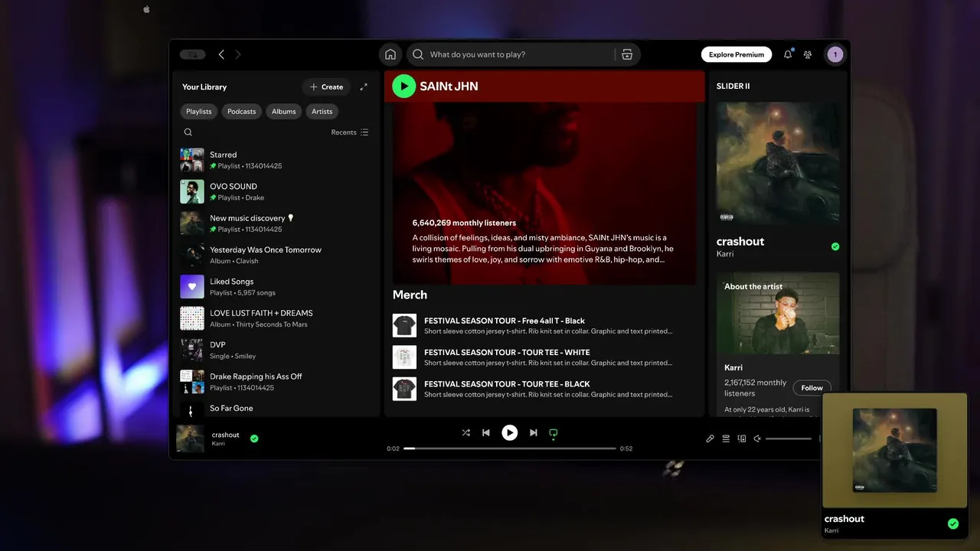The width and height of the screenshot is (980, 551).
Task: Go to Spotify Home via house icon
Action: coord(390,54)
